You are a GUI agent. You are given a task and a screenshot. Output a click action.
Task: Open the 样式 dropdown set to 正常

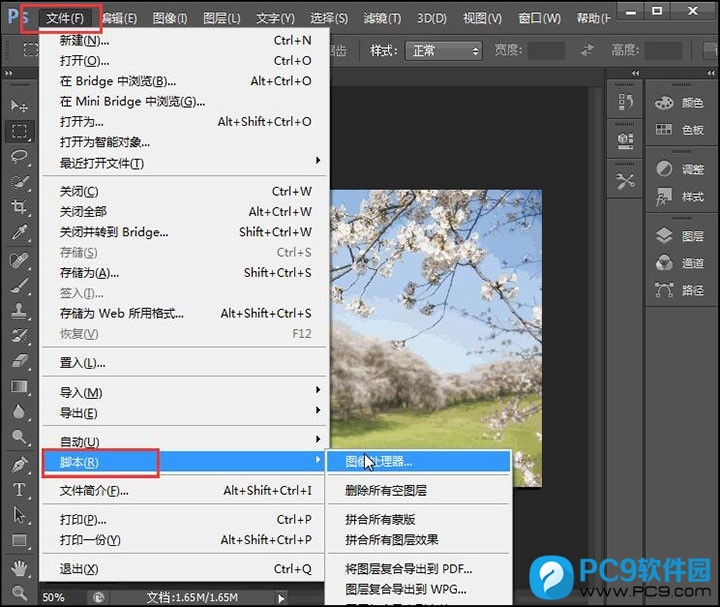pos(444,51)
